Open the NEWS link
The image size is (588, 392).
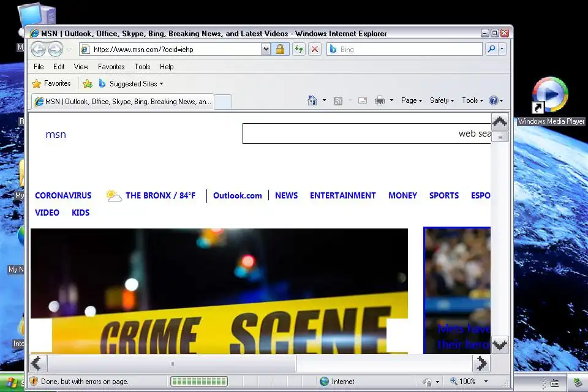click(286, 195)
